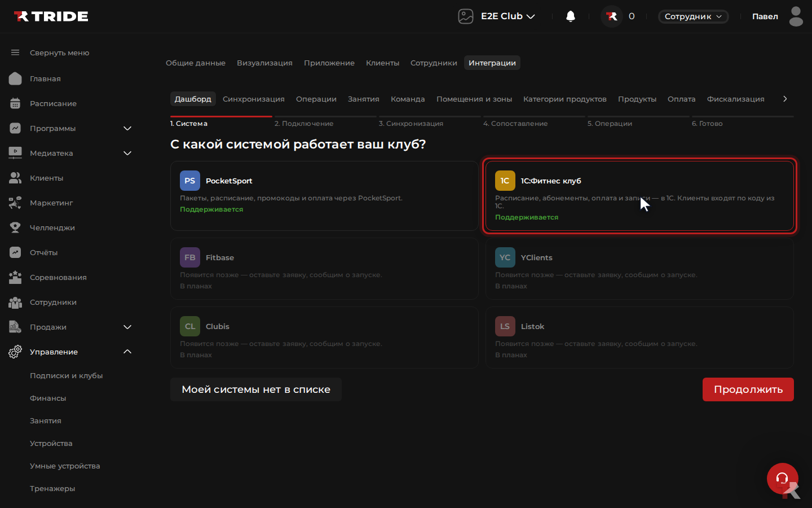Go to step 2. Подключение

[325, 121]
